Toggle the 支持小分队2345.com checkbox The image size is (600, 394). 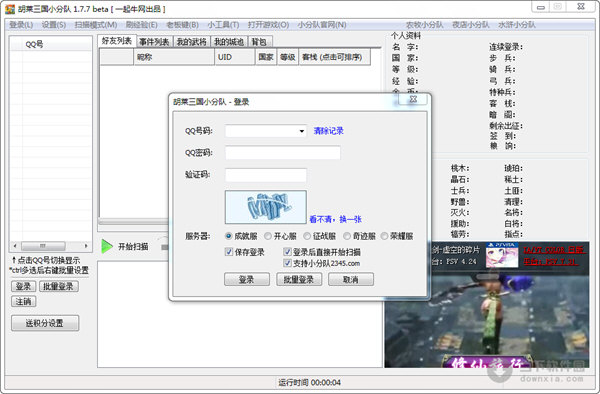coord(287,263)
